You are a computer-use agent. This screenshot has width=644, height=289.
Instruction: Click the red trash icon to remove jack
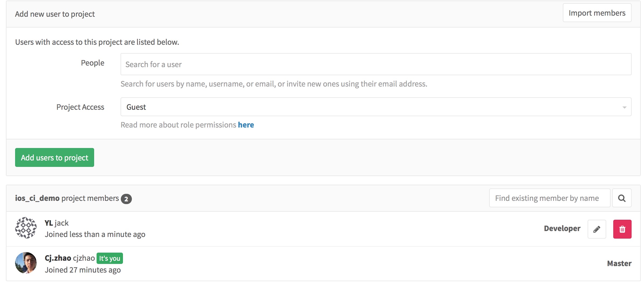(622, 229)
